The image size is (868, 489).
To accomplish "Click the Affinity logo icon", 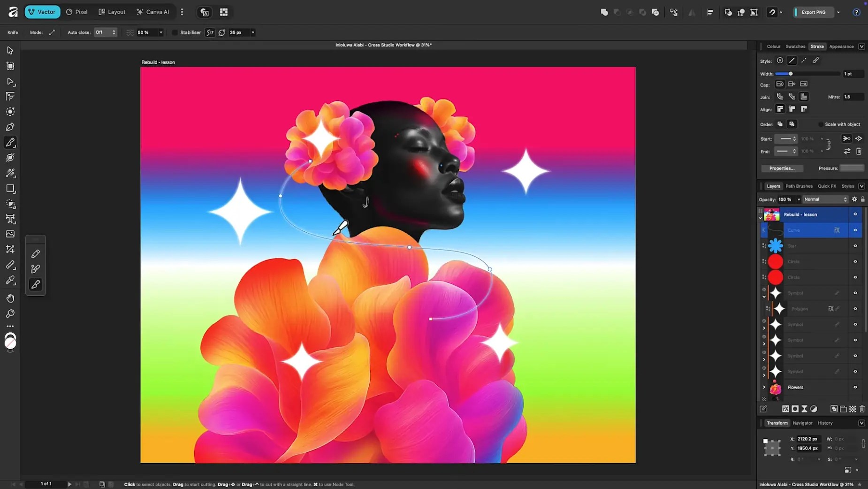I will pyautogui.click(x=13, y=12).
